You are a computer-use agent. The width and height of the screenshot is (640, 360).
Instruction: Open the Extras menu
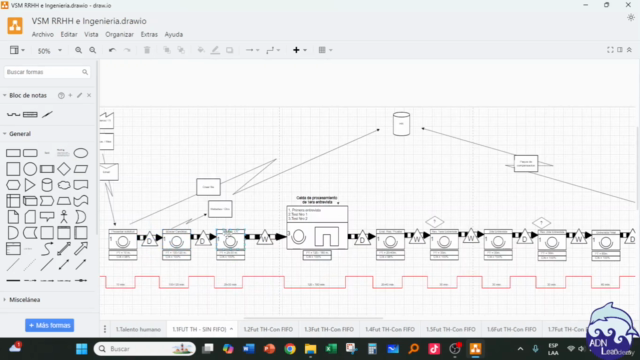149,34
